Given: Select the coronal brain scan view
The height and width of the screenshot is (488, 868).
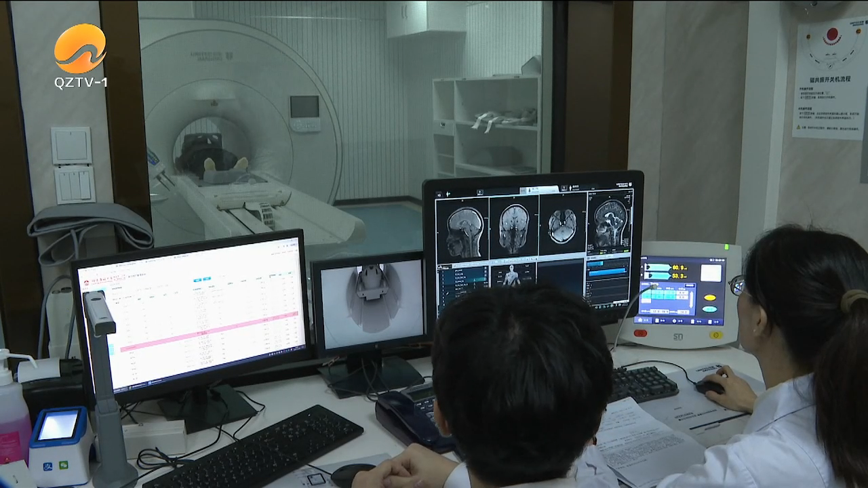Looking at the screenshot, I should (x=513, y=229).
